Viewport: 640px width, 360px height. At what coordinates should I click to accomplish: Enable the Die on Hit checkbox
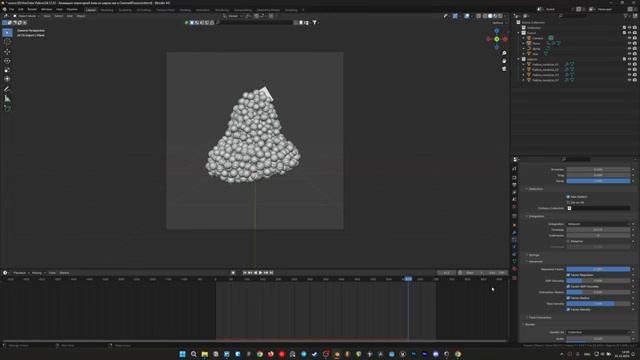coord(568,202)
